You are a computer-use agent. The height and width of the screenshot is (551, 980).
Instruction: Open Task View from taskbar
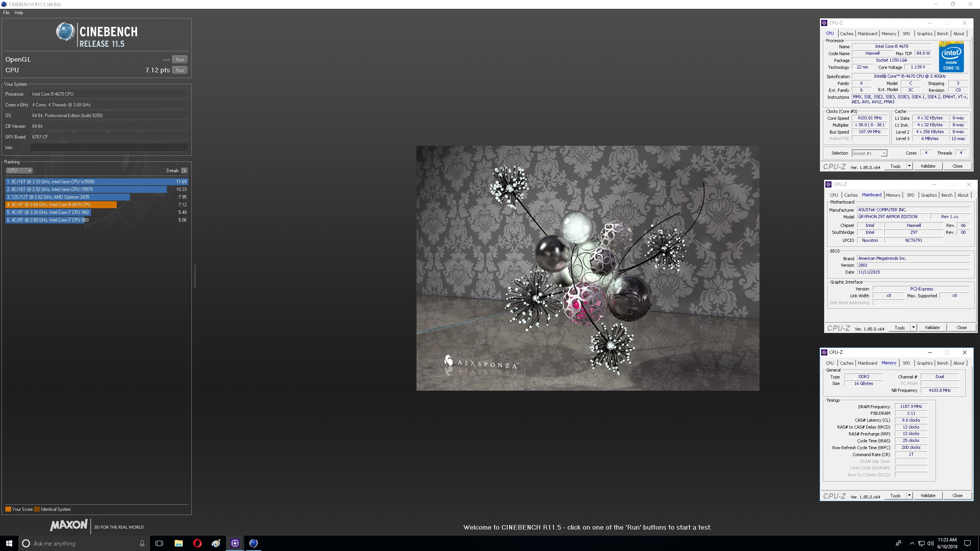[x=159, y=543]
